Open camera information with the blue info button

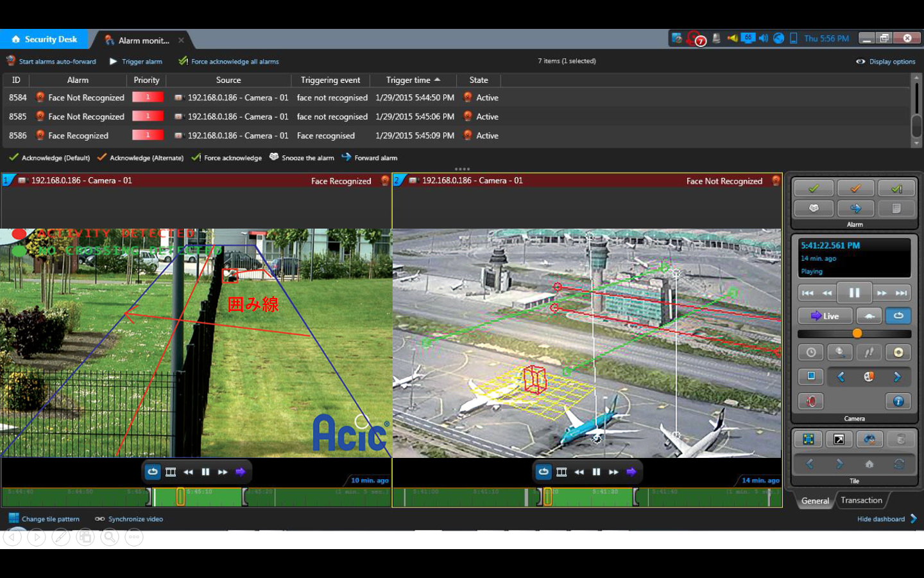pos(898,401)
